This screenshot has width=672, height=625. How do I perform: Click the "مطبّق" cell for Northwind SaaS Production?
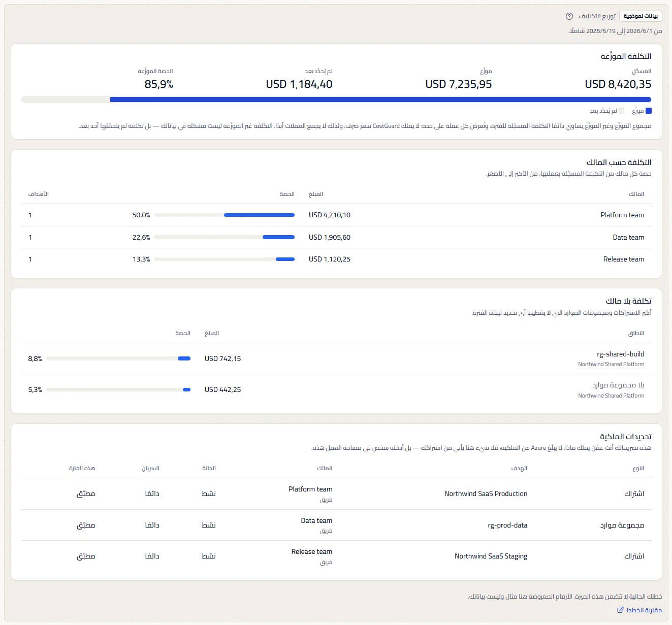click(86, 494)
